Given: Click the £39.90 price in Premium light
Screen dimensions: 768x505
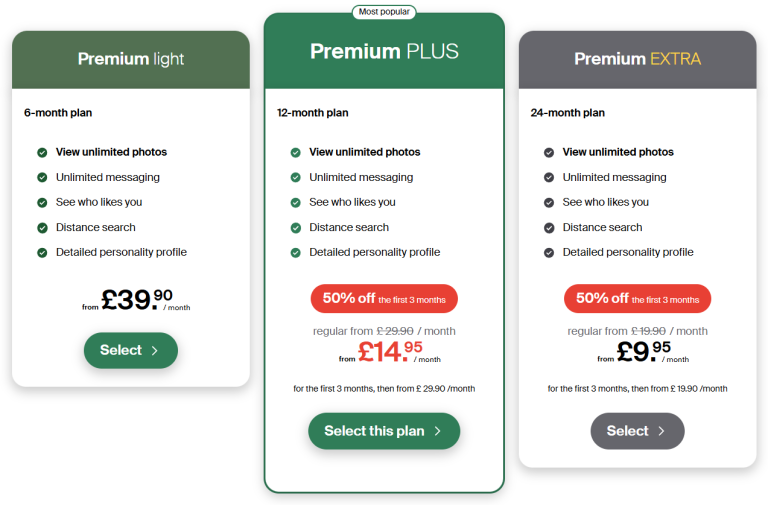Looking at the screenshot, I should [x=138, y=300].
